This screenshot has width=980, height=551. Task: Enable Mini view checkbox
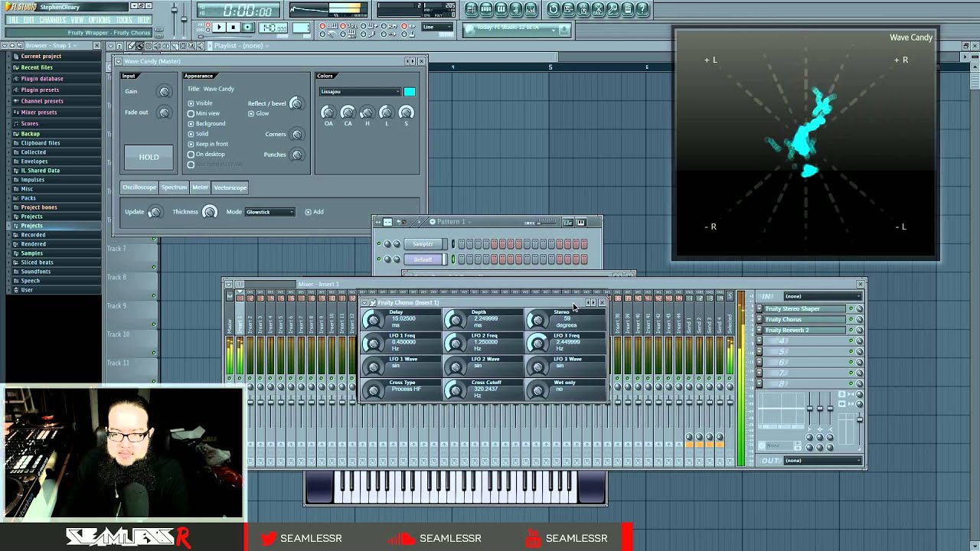pyautogui.click(x=191, y=113)
